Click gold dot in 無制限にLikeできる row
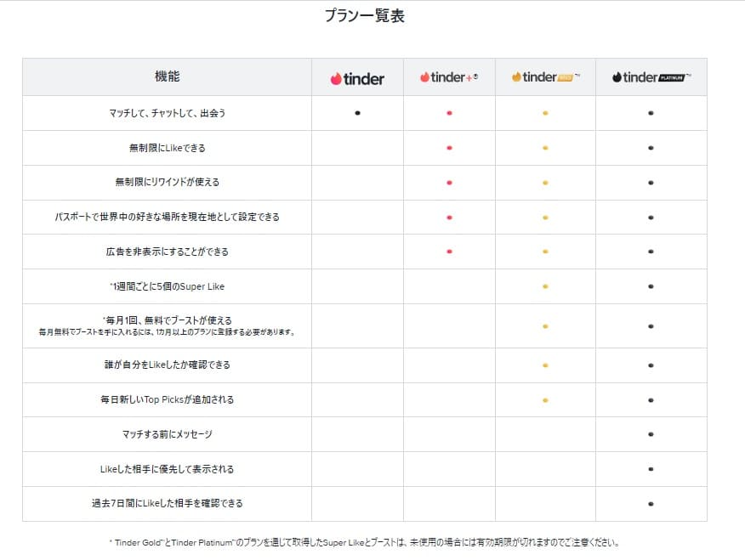745x560 pixels. [x=545, y=148]
